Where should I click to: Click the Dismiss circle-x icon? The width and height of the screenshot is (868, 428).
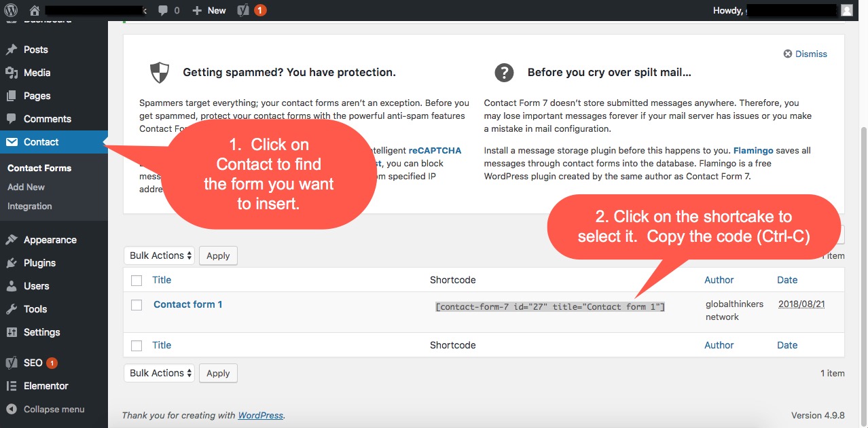[788, 54]
